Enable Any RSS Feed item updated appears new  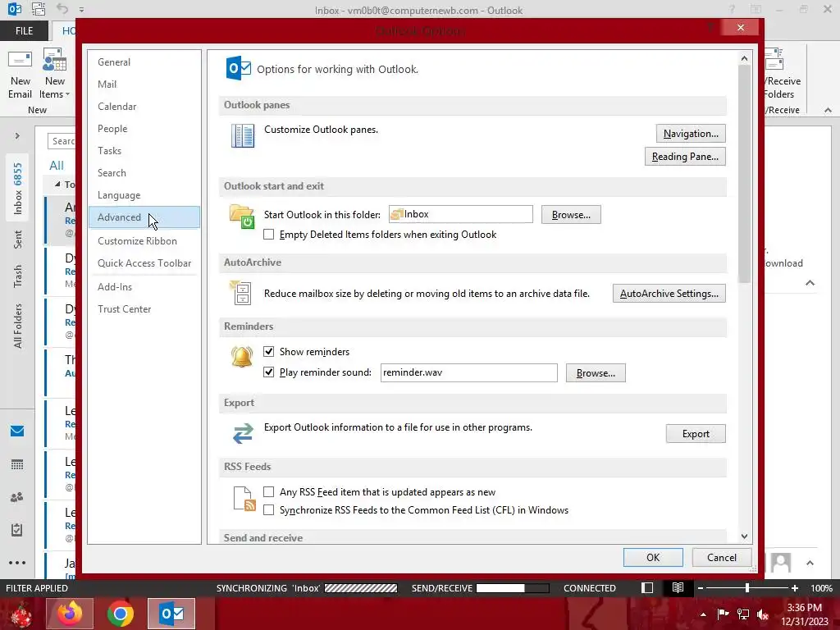[x=269, y=492]
